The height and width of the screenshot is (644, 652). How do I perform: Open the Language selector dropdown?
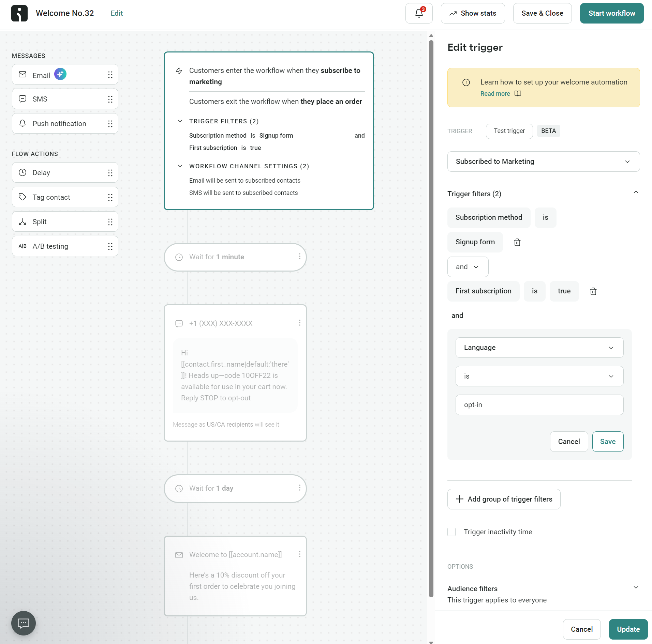[x=539, y=348]
